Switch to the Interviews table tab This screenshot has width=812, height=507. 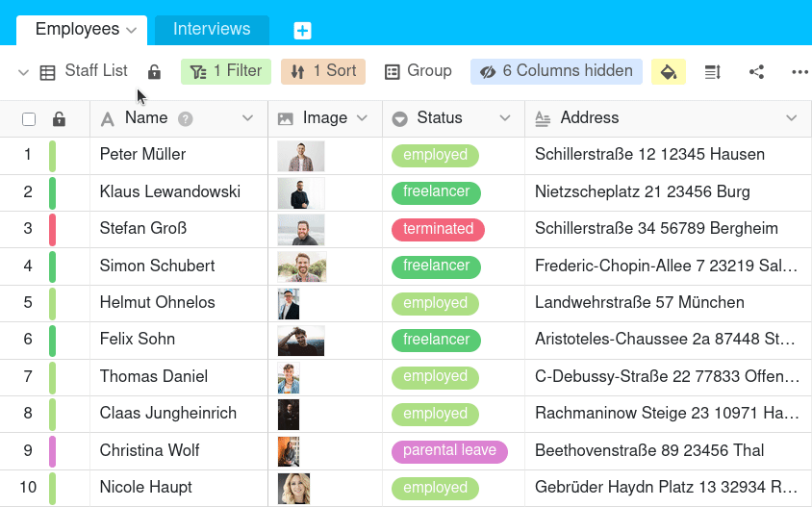[x=212, y=30]
